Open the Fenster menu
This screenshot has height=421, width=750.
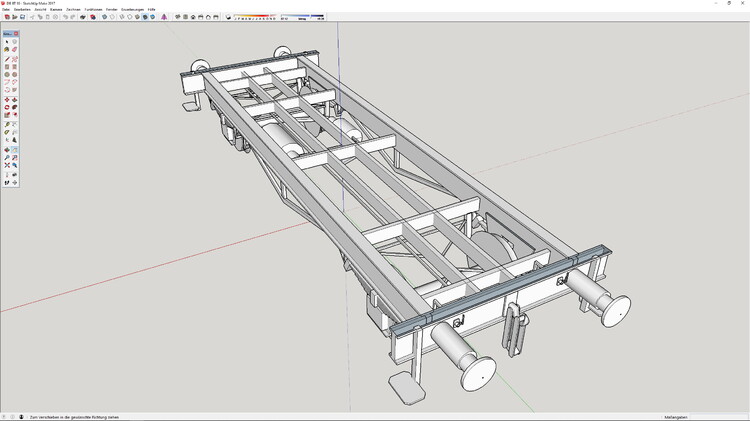point(111,9)
